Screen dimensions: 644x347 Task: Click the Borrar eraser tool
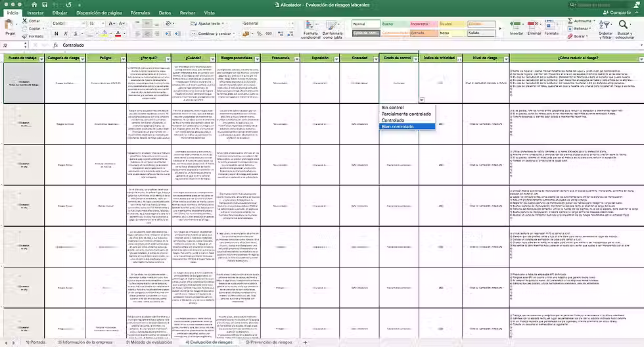(577, 36)
